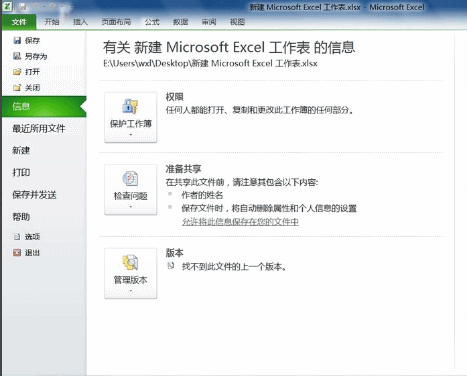Switch to the 页面布局 ribbon tab
467x376 pixels.
point(116,22)
